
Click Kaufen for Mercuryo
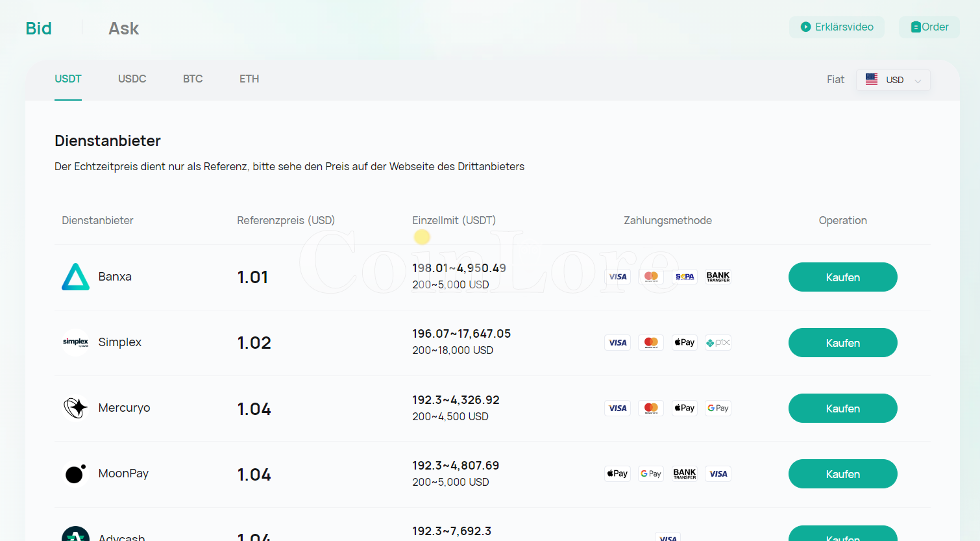(843, 409)
